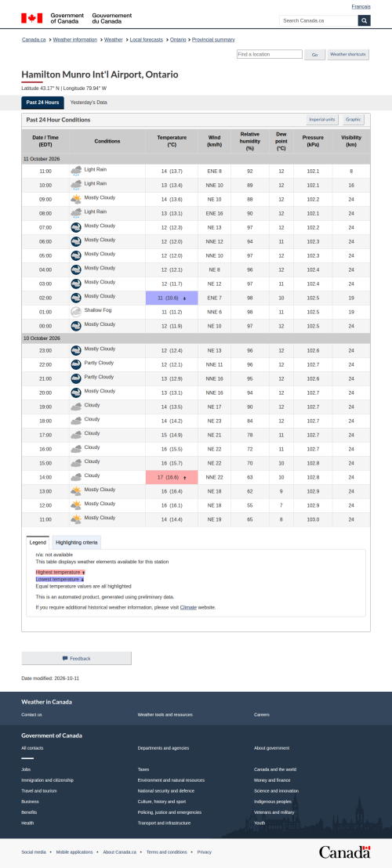This screenshot has width=392, height=868.
Task: Click the Temperature (°C) column header
Action: click(x=172, y=141)
